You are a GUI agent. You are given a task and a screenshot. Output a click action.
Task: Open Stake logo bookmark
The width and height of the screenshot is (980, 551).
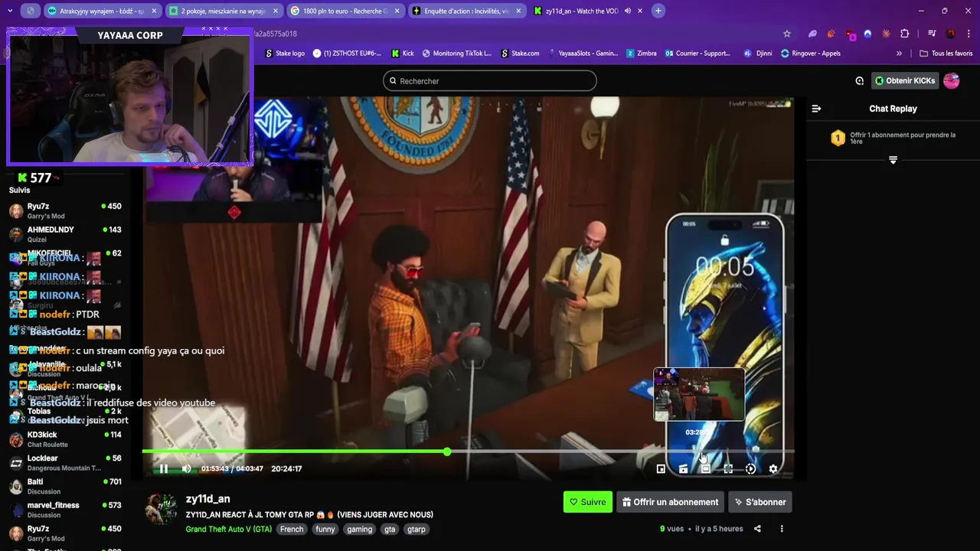coord(285,54)
